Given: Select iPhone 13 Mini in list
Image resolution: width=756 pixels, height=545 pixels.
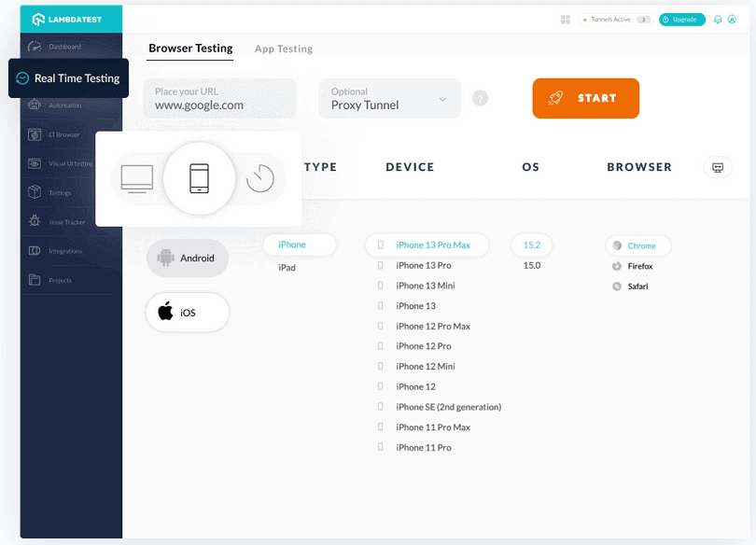Looking at the screenshot, I should (426, 286).
